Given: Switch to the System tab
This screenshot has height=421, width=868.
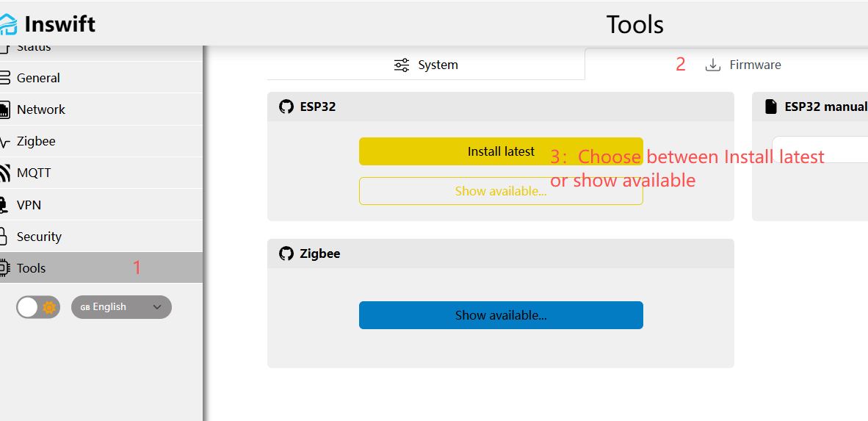Looking at the screenshot, I should click(x=426, y=65).
